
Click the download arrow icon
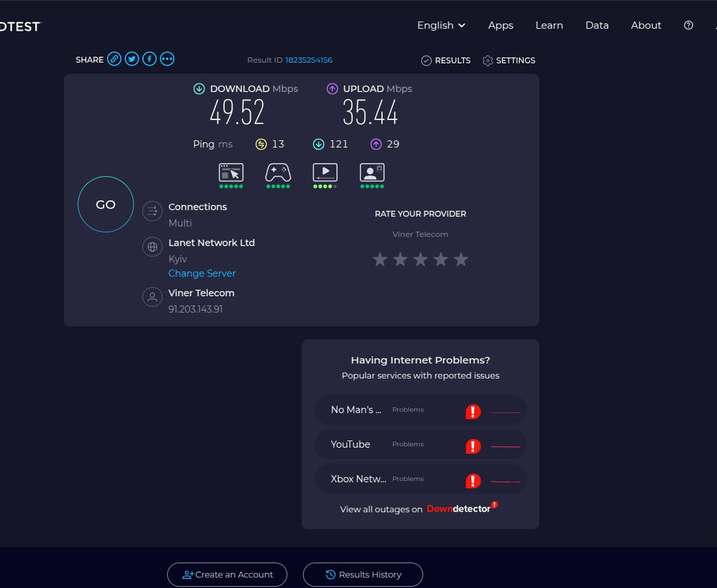[199, 89]
